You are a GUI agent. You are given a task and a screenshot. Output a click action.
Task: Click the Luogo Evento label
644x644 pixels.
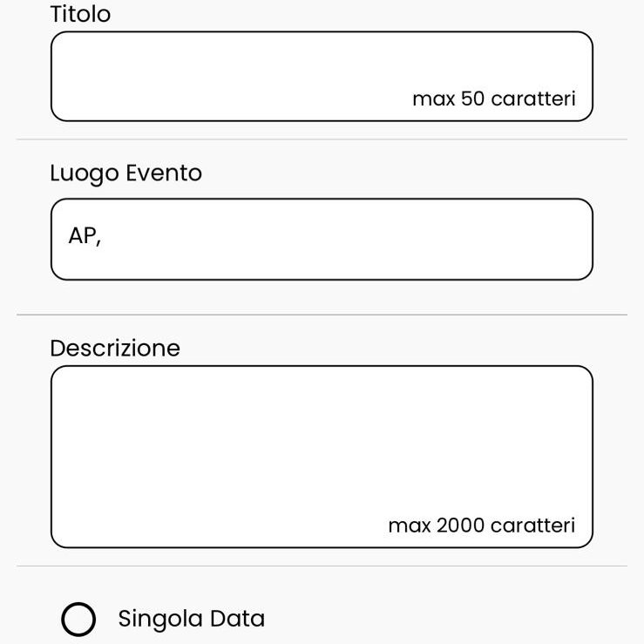pos(126,173)
